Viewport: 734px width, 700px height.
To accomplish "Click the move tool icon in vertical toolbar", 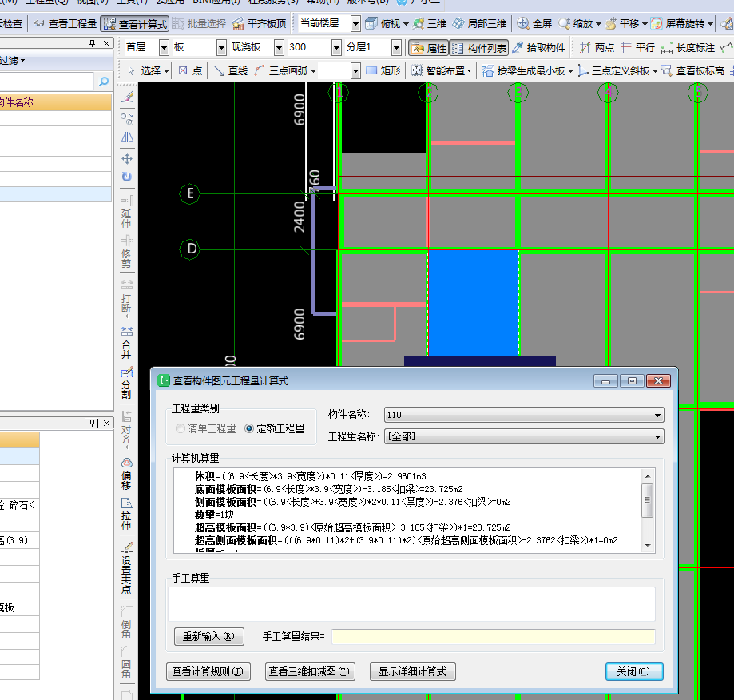I will click(x=127, y=159).
